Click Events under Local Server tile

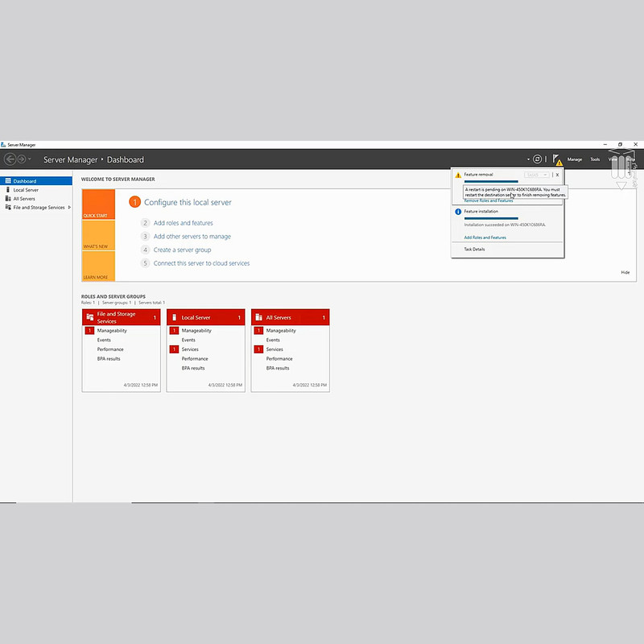point(188,340)
